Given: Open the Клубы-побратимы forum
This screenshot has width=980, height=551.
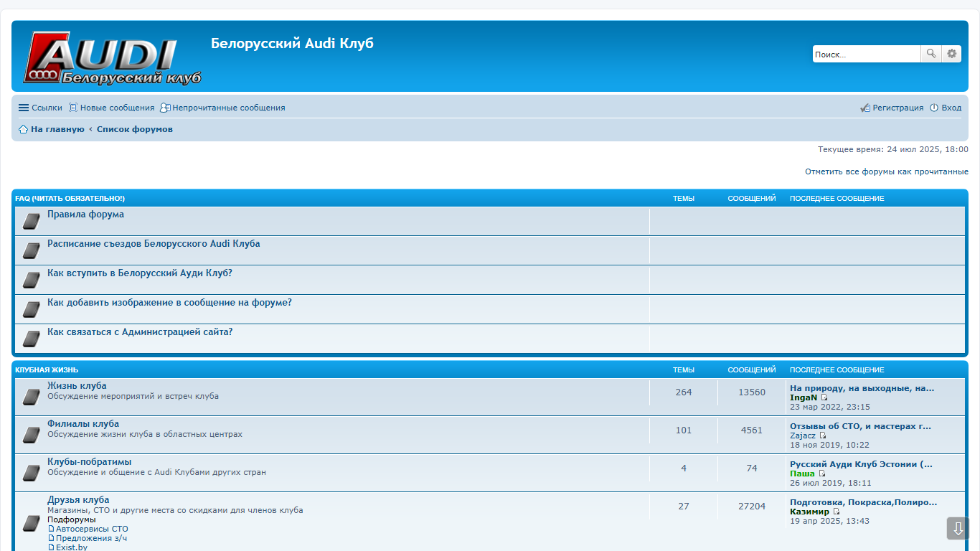Looking at the screenshot, I should click(x=90, y=462).
